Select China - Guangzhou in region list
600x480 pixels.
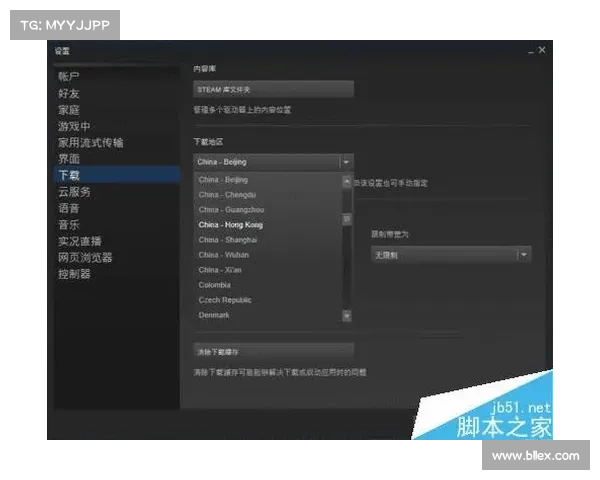(x=230, y=210)
